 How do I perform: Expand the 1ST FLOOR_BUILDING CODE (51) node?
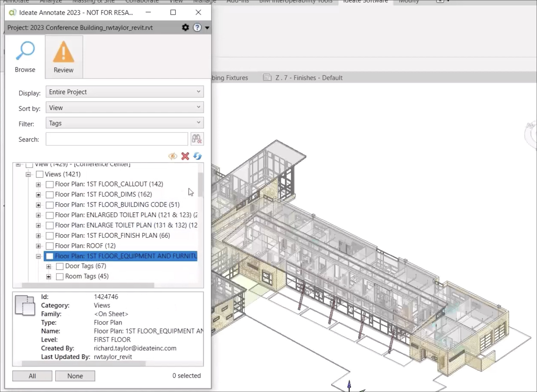point(38,205)
